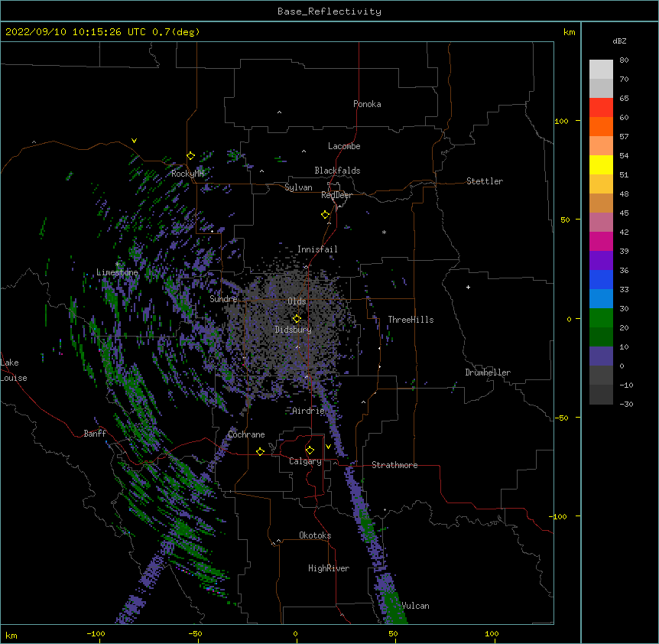Select the 50 tick on bottom axis
659x644 pixels.
[394, 633]
